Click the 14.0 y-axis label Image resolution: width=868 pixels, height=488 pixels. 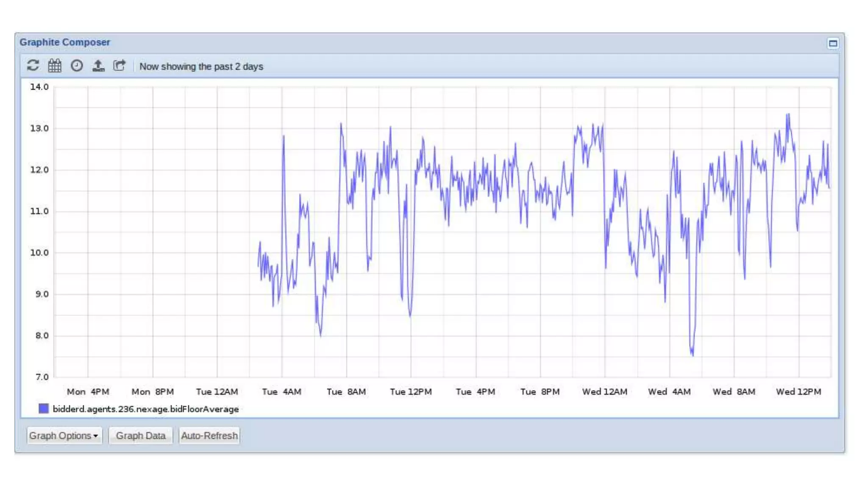pos(39,87)
